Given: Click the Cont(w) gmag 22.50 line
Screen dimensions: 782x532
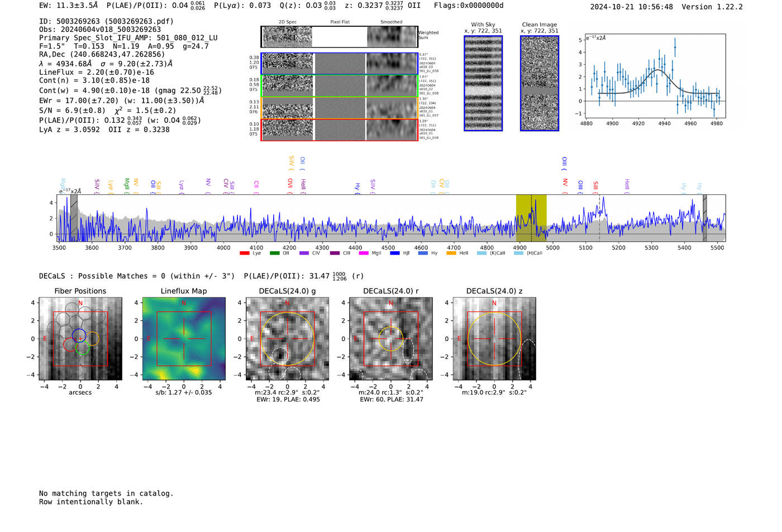Looking at the screenshot, I should coord(131,90).
